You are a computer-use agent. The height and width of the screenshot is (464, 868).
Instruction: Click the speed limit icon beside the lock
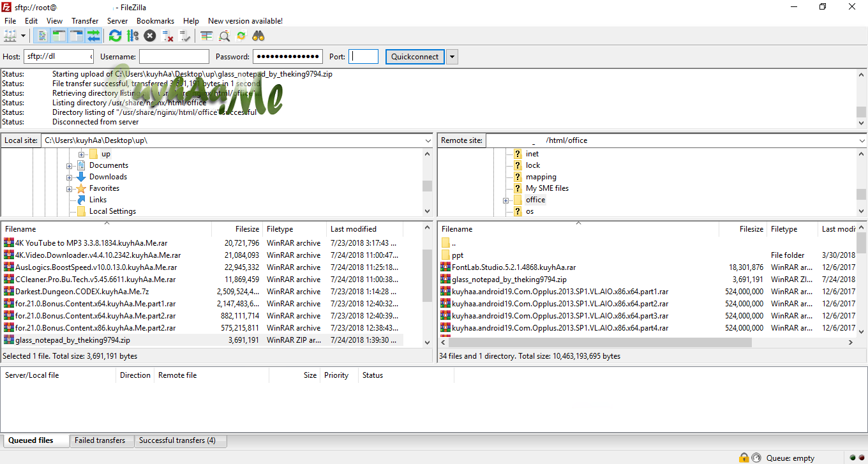[x=756, y=458]
